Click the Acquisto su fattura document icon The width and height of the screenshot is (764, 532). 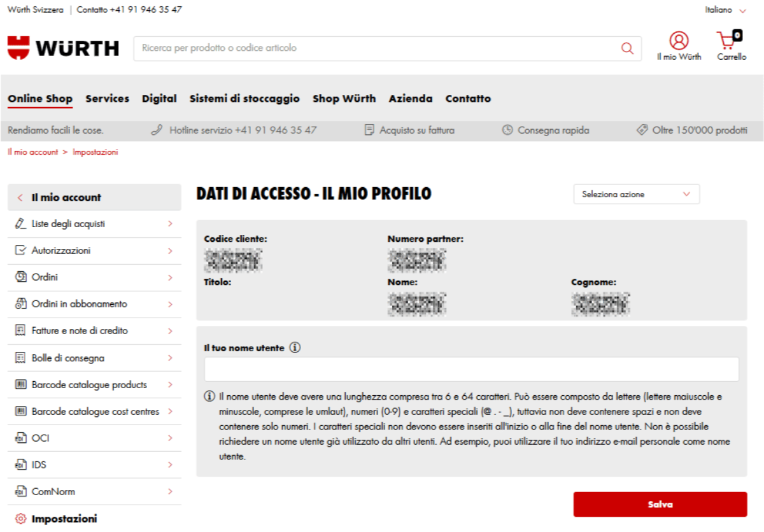tap(369, 130)
